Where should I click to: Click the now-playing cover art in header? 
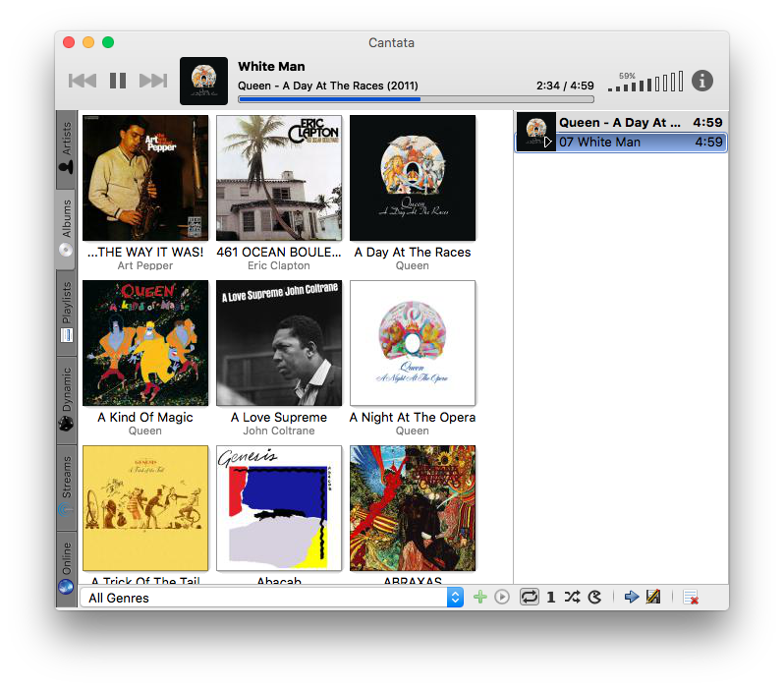click(203, 81)
